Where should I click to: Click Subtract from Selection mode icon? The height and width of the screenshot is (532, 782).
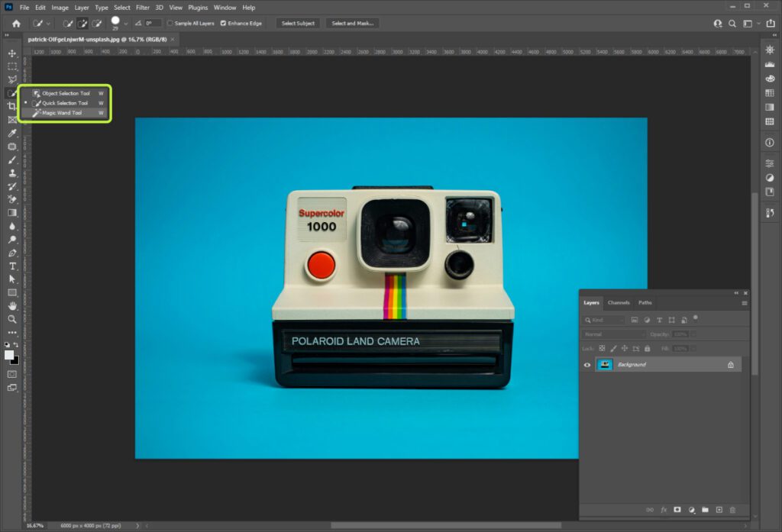coord(97,24)
